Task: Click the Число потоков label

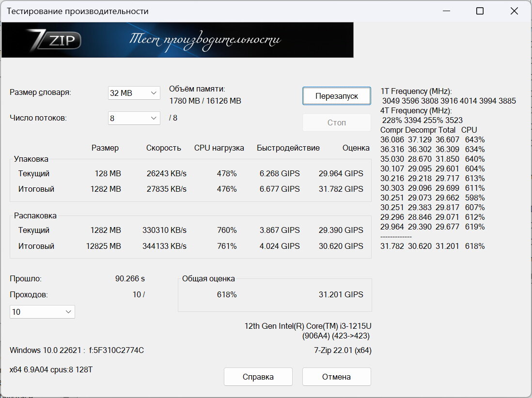Action: point(38,118)
